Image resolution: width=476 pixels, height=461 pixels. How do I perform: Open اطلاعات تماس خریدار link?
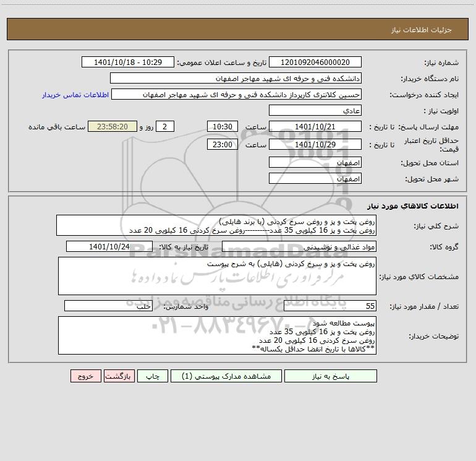(75, 95)
